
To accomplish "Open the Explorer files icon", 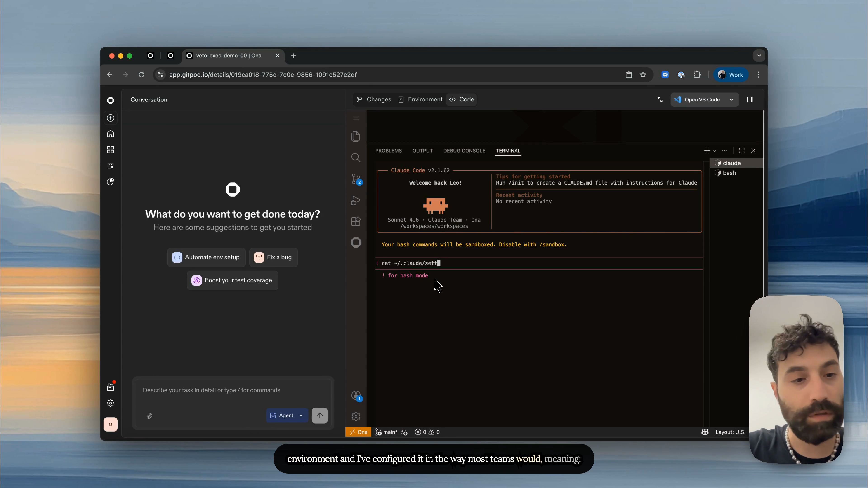I will (x=356, y=136).
